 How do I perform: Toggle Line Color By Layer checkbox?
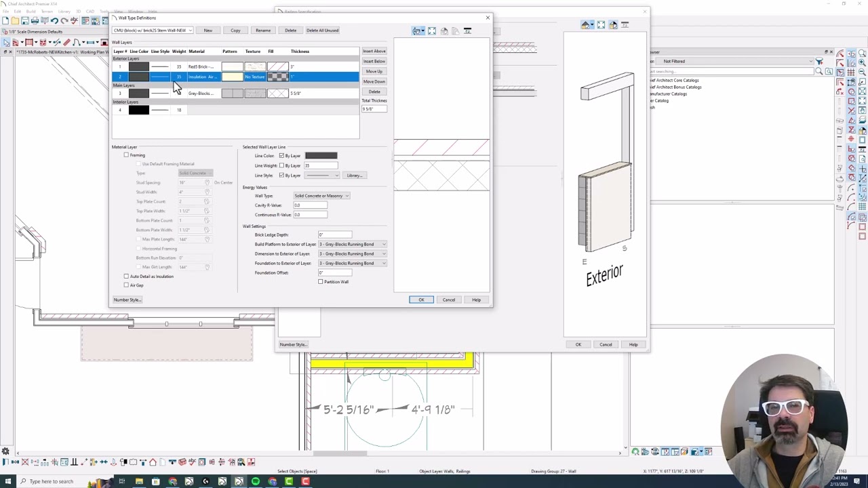click(x=281, y=156)
